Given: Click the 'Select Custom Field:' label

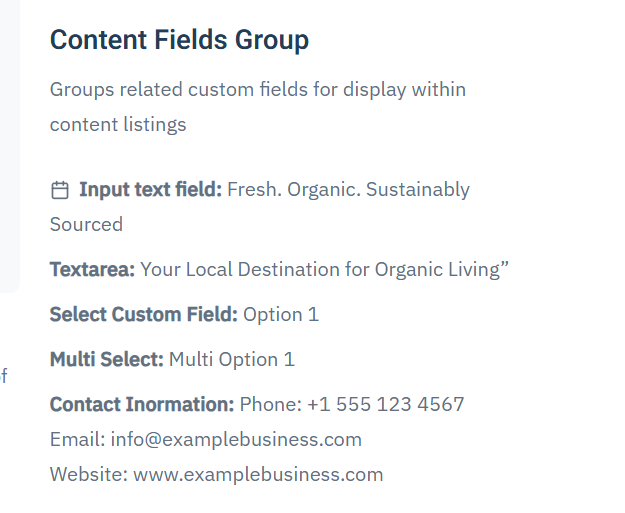Looking at the screenshot, I should click(x=143, y=314).
